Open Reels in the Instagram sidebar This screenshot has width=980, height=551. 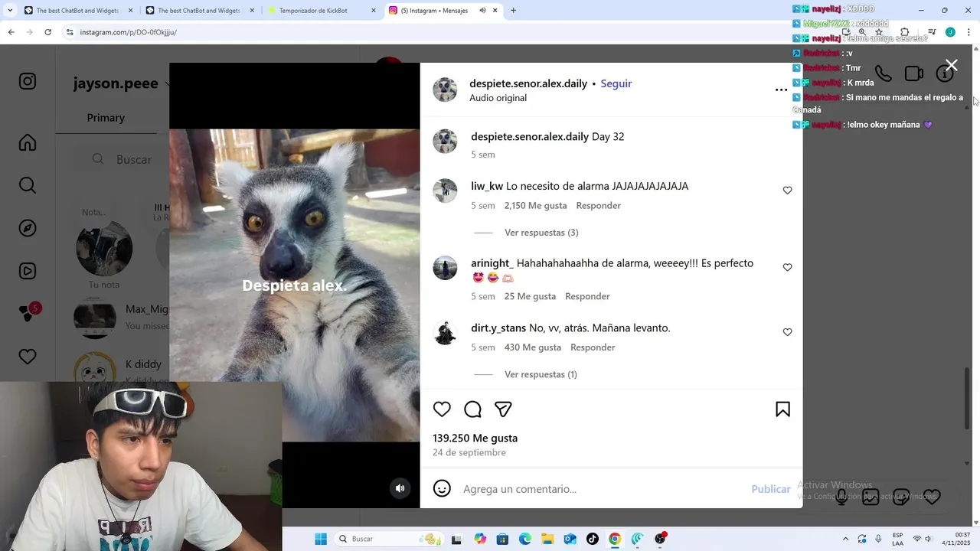[x=28, y=271]
